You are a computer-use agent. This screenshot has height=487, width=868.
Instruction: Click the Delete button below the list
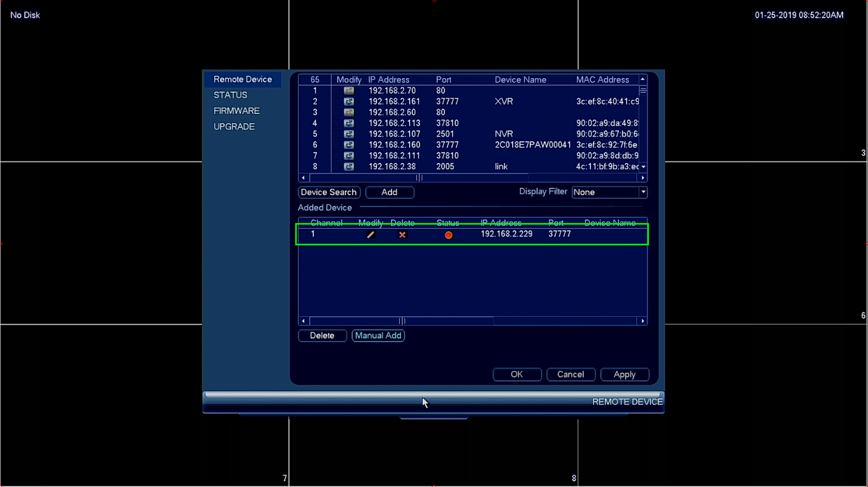pos(322,336)
